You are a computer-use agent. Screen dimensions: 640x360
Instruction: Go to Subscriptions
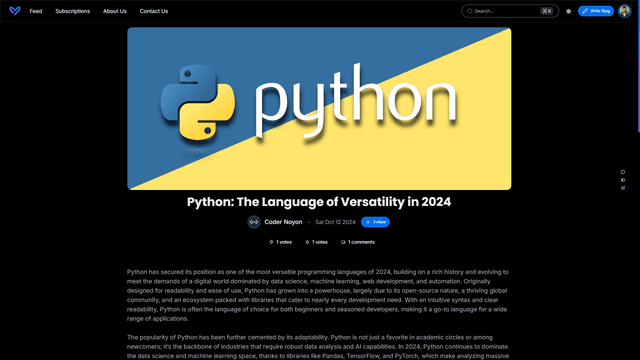tap(73, 11)
